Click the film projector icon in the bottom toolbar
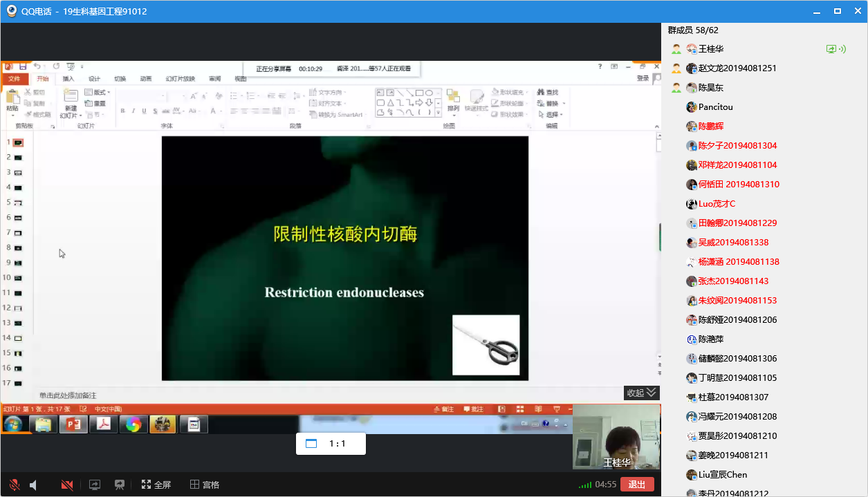Image resolution: width=868 pixels, height=497 pixels. coord(120,485)
